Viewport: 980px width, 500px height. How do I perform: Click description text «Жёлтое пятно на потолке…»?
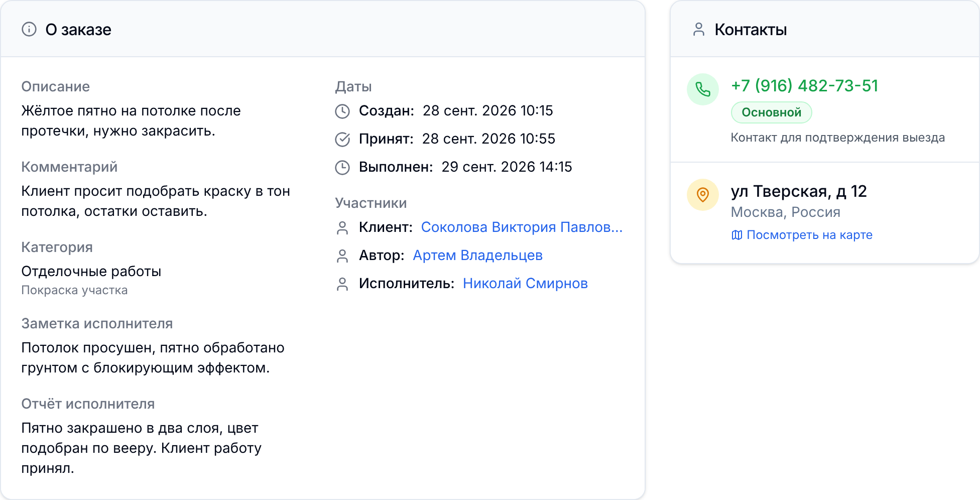(131, 121)
